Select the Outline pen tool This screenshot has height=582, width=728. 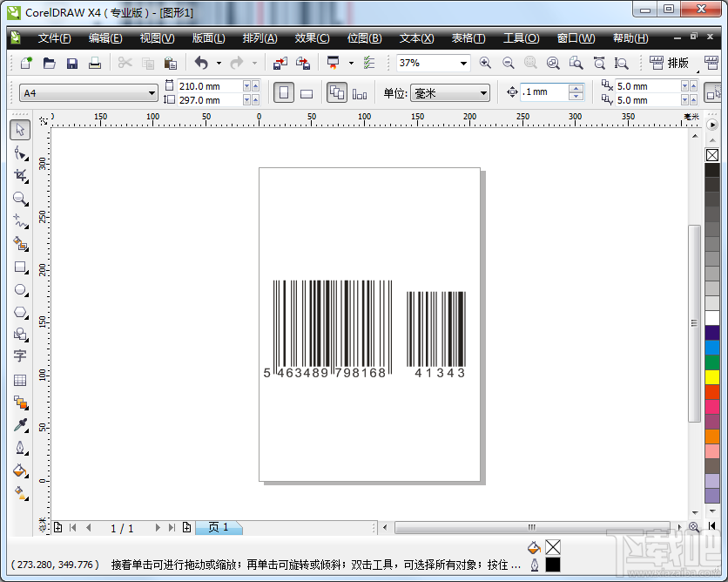point(20,448)
